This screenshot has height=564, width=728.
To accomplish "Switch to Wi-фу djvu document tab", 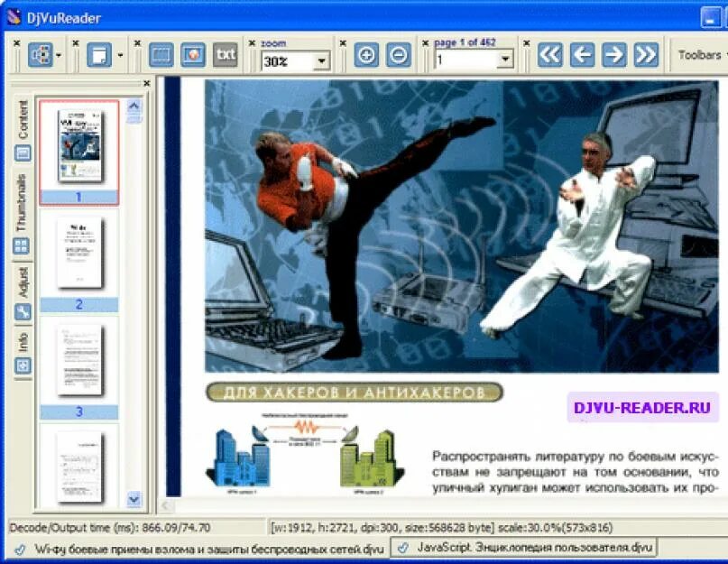I will click(199, 550).
